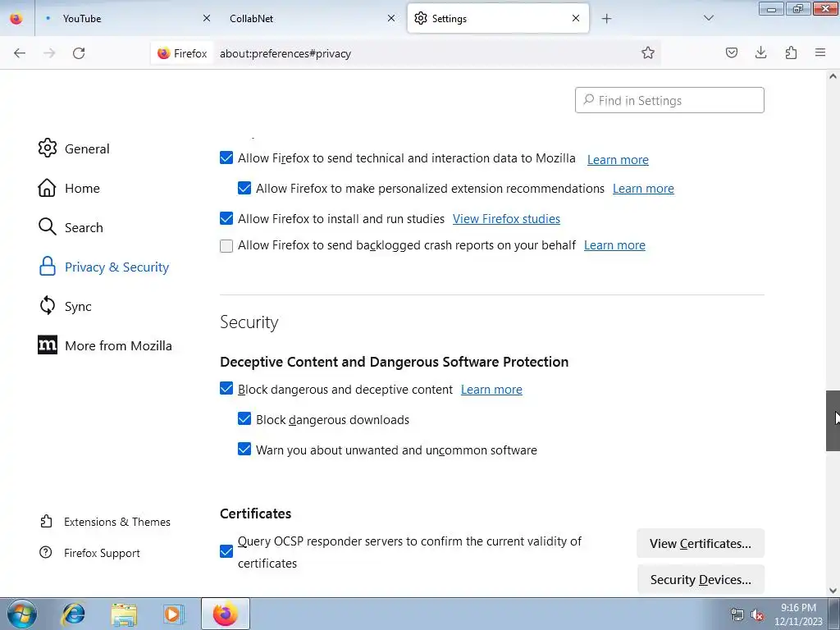Click the General gear icon
Image resolution: width=840 pixels, height=630 pixels.
click(x=47, y=148)
